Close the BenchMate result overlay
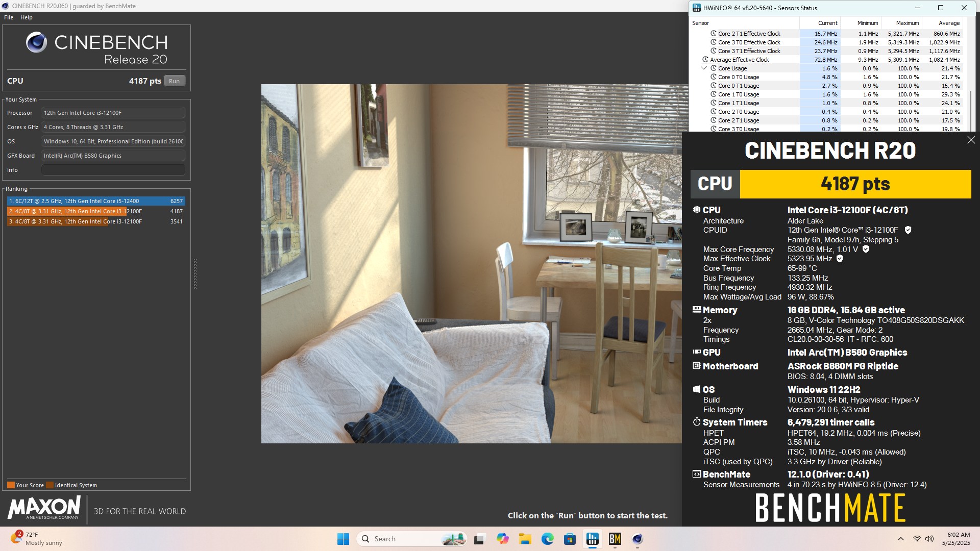The height and width of the screenshot is (551, 980). tap(971, 140)
